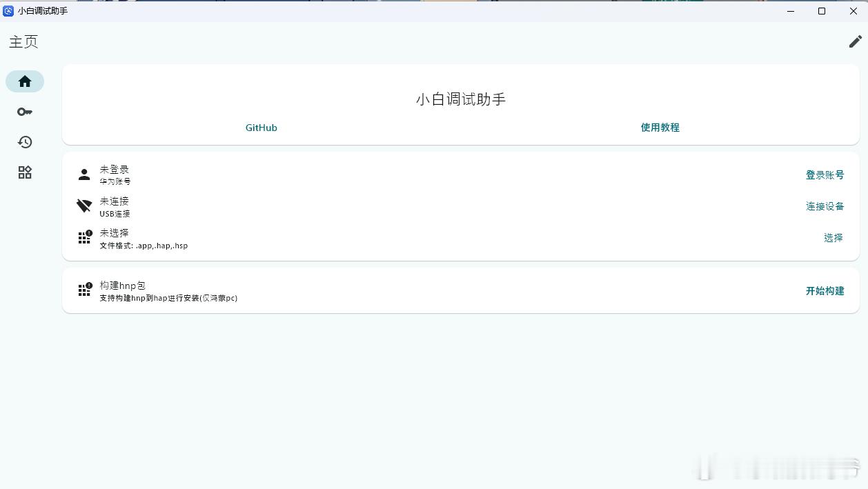Click 登录账号 to sign in
Screen dimensions: 868x489
pyautogui.click(x=825, y=174)
